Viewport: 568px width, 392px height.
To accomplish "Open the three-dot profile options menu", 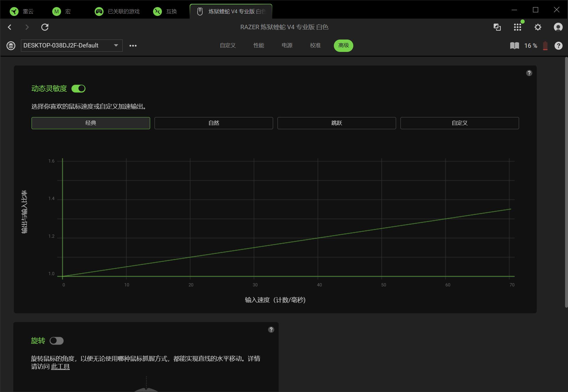I will [x=133, y=46].
